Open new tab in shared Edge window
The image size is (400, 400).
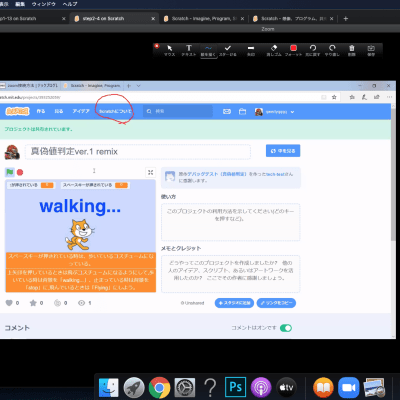pos(129,86)
